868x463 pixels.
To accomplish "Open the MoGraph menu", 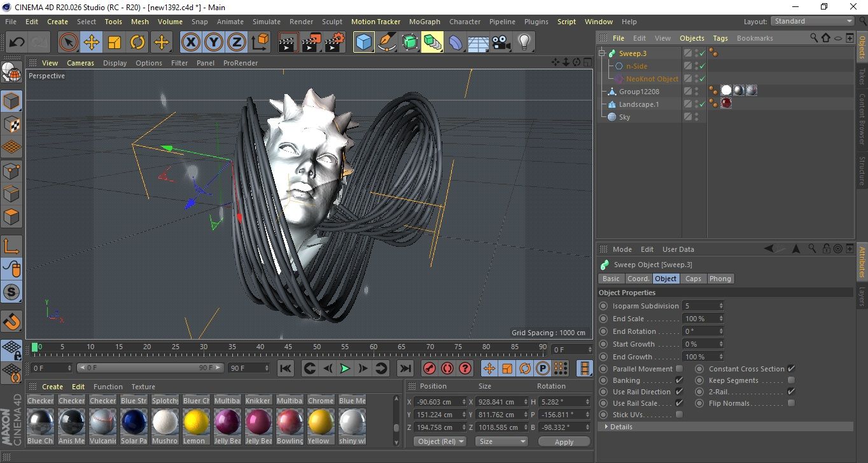I will pyautogui.click(x=424, y=22).
